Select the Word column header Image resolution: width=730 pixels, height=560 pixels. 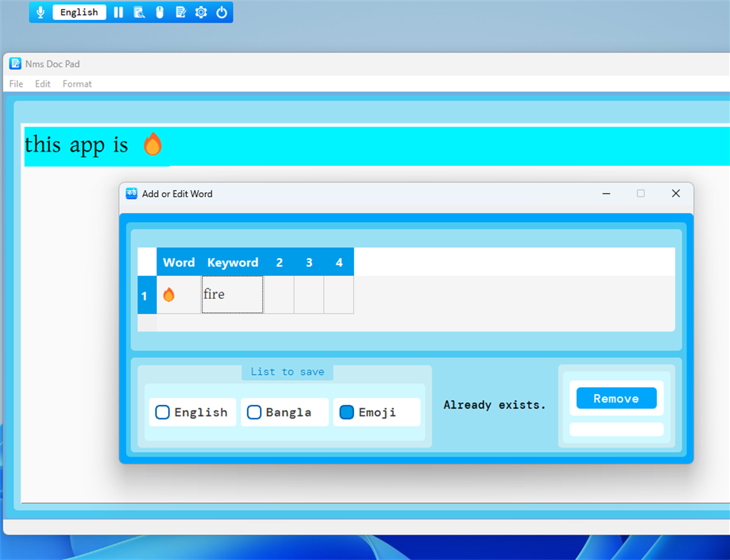pos(178,262)
